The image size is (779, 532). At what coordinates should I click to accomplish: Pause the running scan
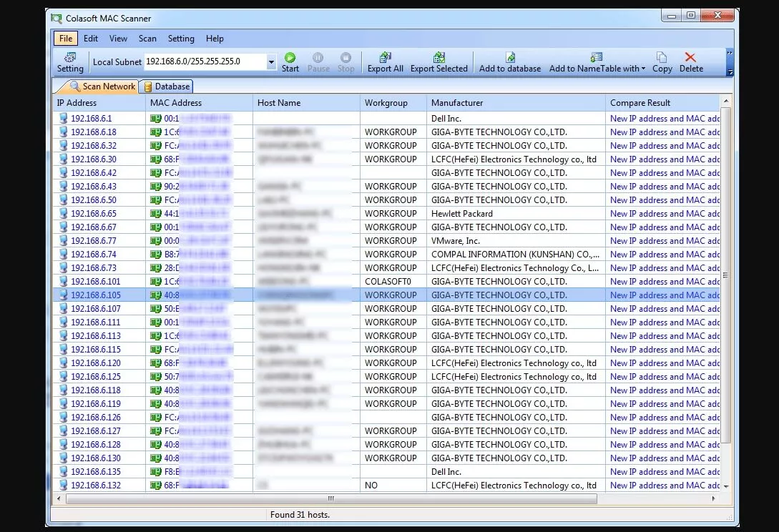pyautogui.click(x=318, y=63)
